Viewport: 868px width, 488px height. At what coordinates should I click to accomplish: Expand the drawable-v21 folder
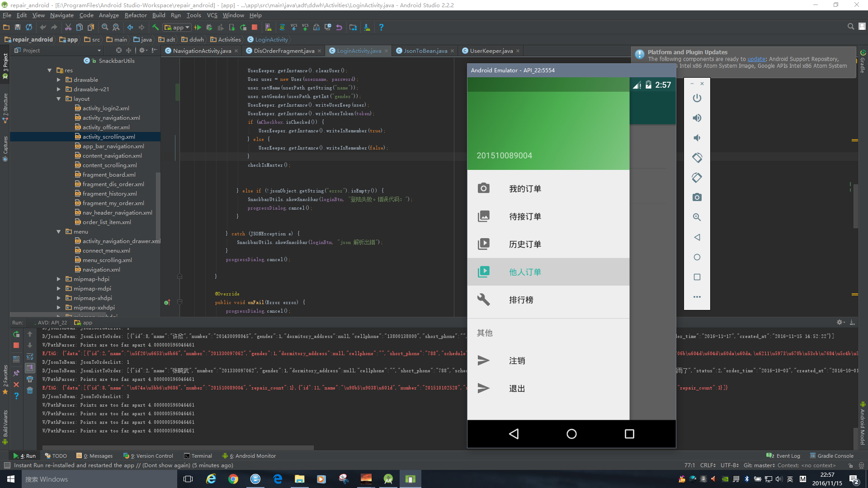[x=59, y=89]
